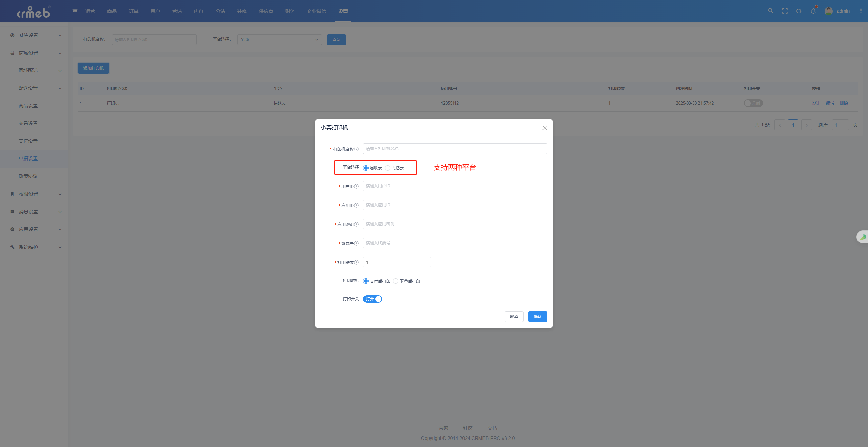
Task: Click the 取消 button in dialog
Action: pyautogui.click(x=514, y=317)
